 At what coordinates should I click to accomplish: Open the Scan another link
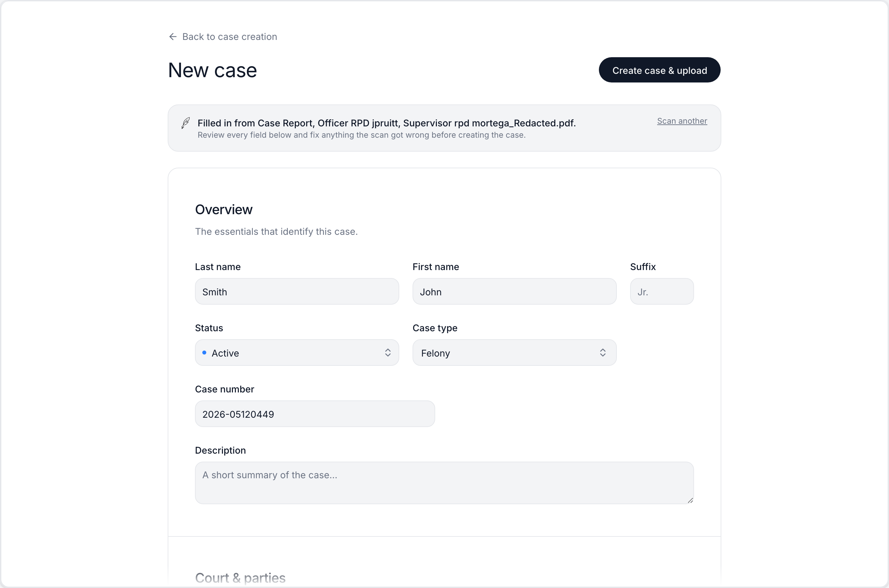coord(682,121)
